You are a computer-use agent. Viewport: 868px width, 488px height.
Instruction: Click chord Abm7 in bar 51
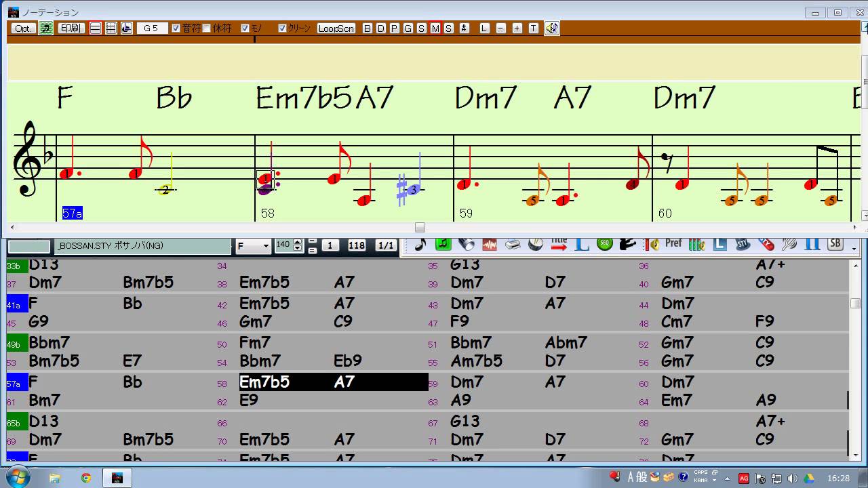coord(566,343)
